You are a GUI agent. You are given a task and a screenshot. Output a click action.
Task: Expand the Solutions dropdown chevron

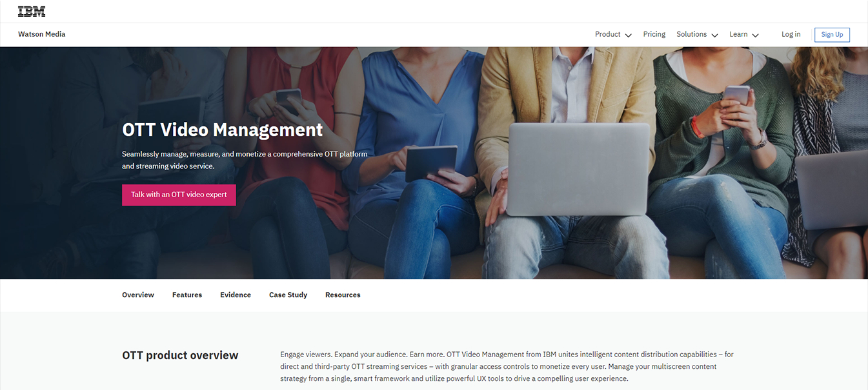[x=714, y=35]
